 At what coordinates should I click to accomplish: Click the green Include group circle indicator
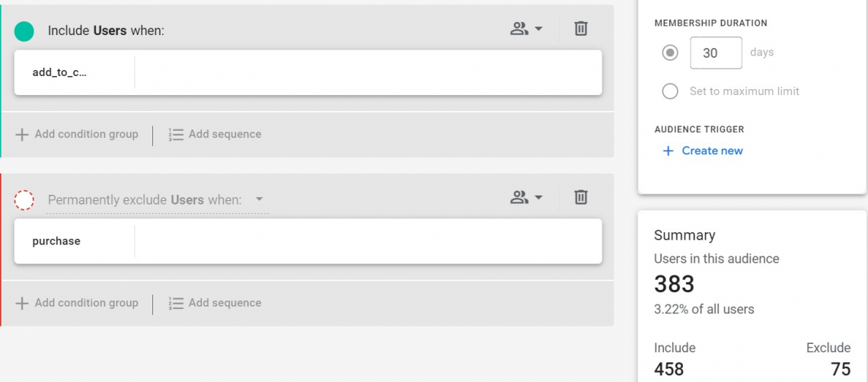pyautogui.click(x=24, y=31)
